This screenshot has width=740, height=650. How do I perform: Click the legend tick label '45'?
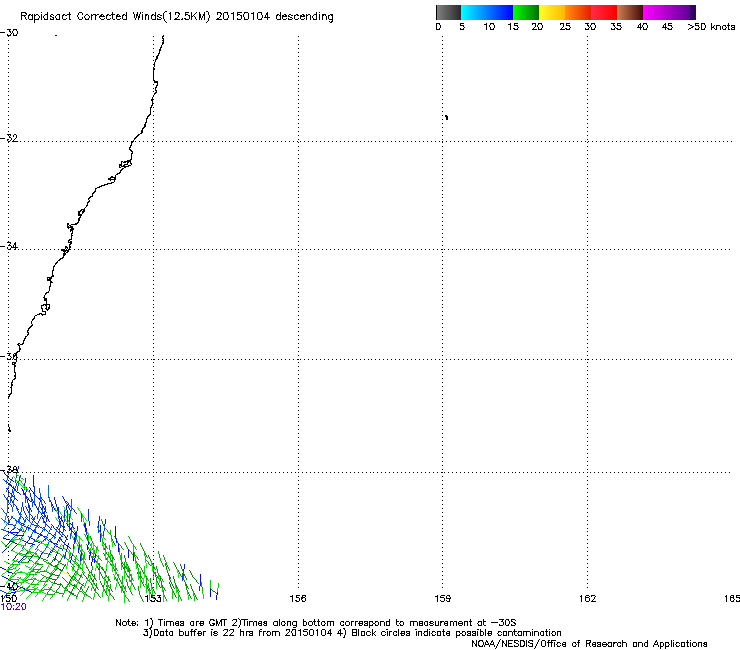pyautogui.click(x=667, y=27)
